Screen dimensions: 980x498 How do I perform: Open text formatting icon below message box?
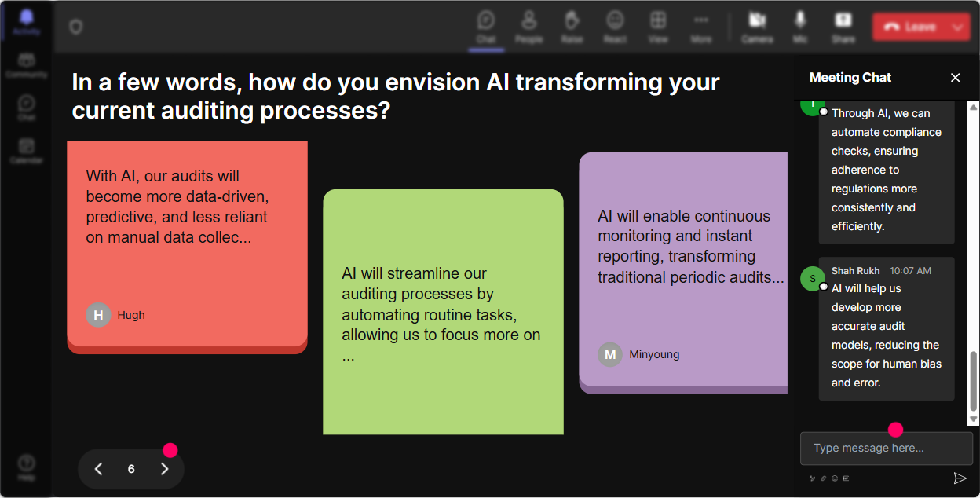(813, 478)
